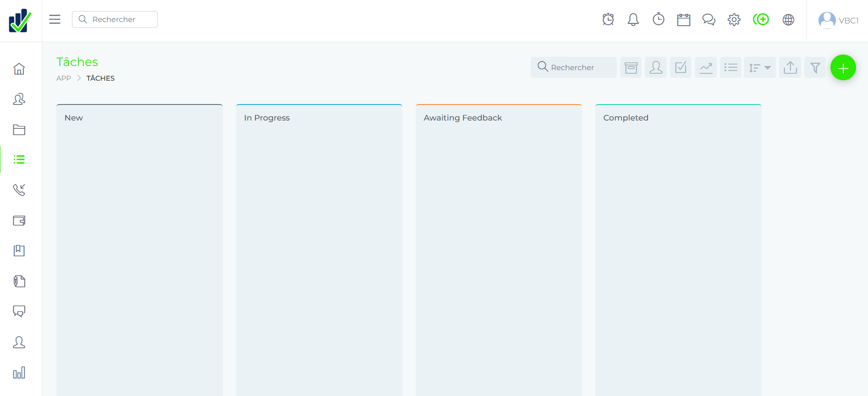Open the reminders alarm clock icon

608,20
